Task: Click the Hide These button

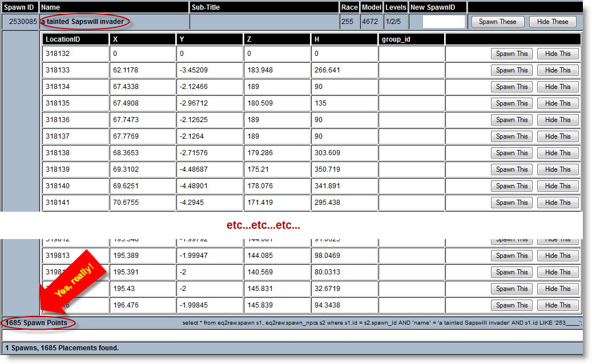Action: 552,22
